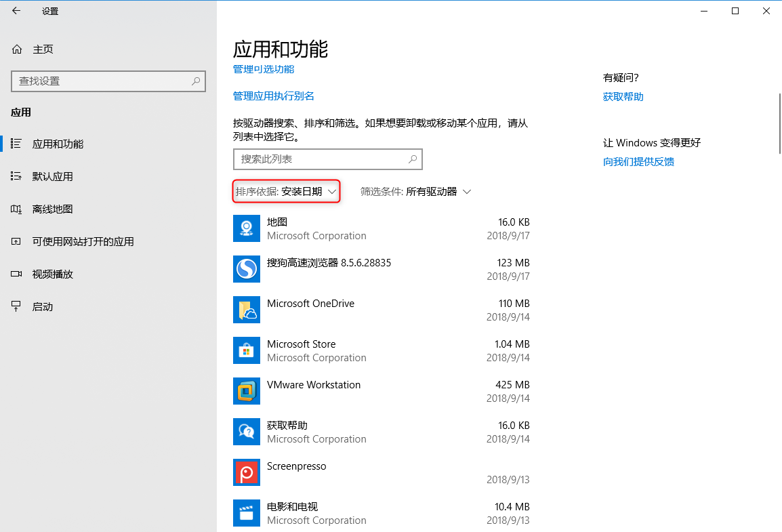Click the 2018/9/13 date under Screenpresso

pyautogui.click(x=508, y=479)
